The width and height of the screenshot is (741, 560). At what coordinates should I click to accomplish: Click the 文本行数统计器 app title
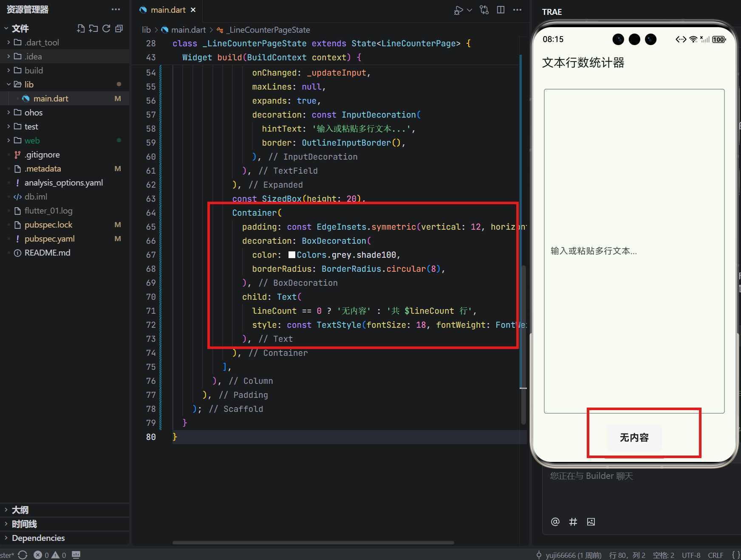tap(583, 63)
